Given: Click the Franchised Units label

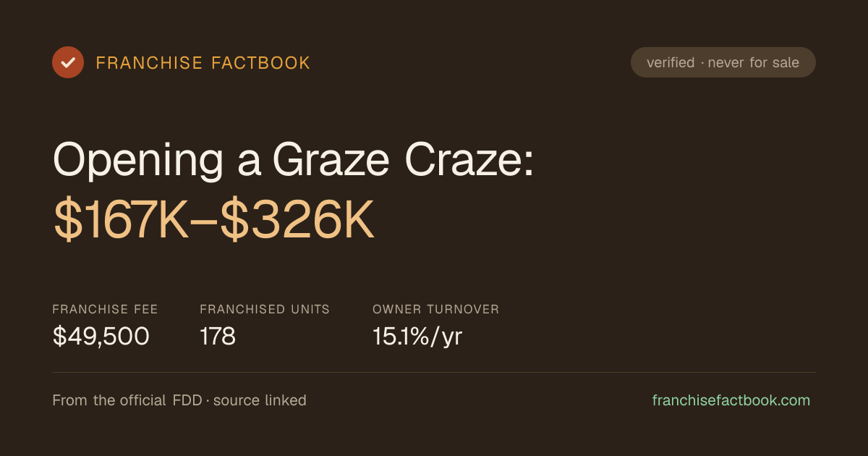Looking at the screenshot, I should (265, 309).
